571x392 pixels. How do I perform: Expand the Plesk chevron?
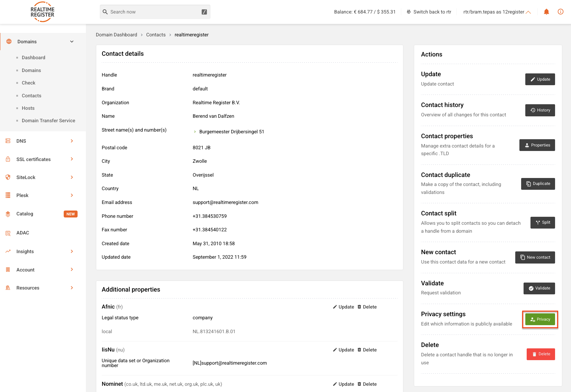(x=72, y=195)
